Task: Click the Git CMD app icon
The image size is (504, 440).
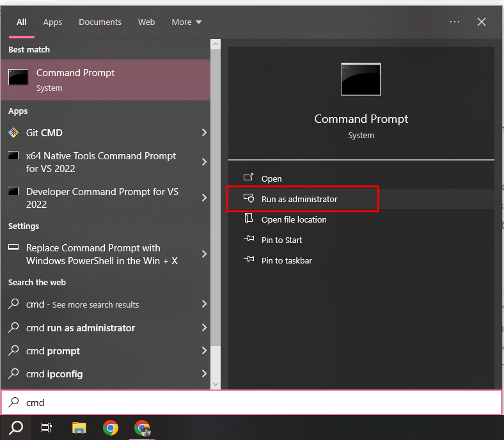Action: click(13, 132)
